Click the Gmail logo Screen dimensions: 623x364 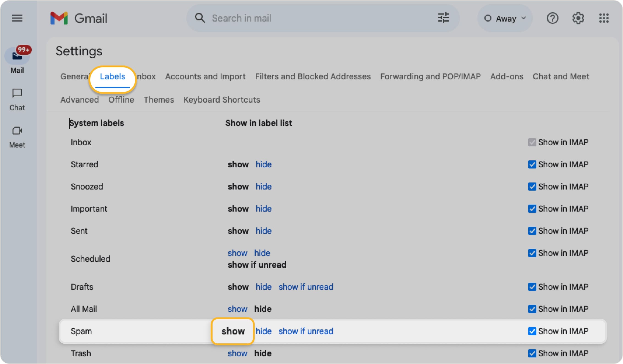(x=79, y=18)
